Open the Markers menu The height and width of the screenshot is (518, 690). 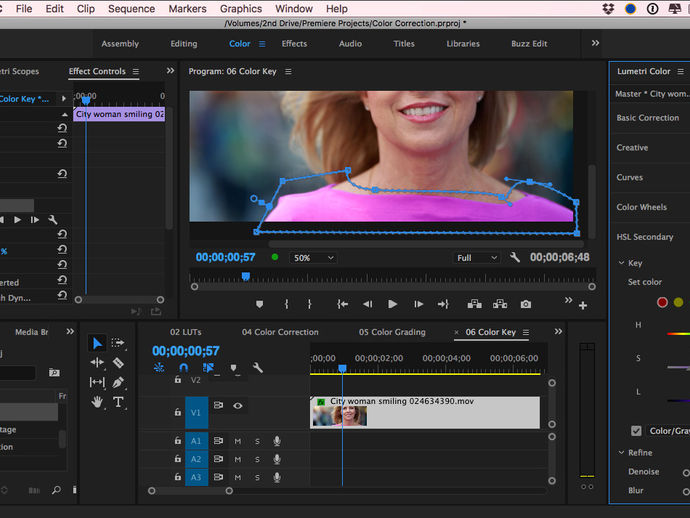pyautogui.click(x=187, y=9)
